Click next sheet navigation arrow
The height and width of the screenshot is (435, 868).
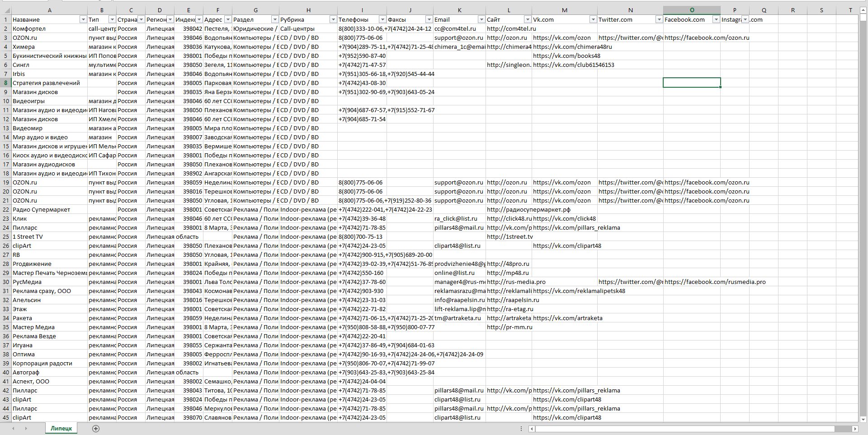click(26, 428)
